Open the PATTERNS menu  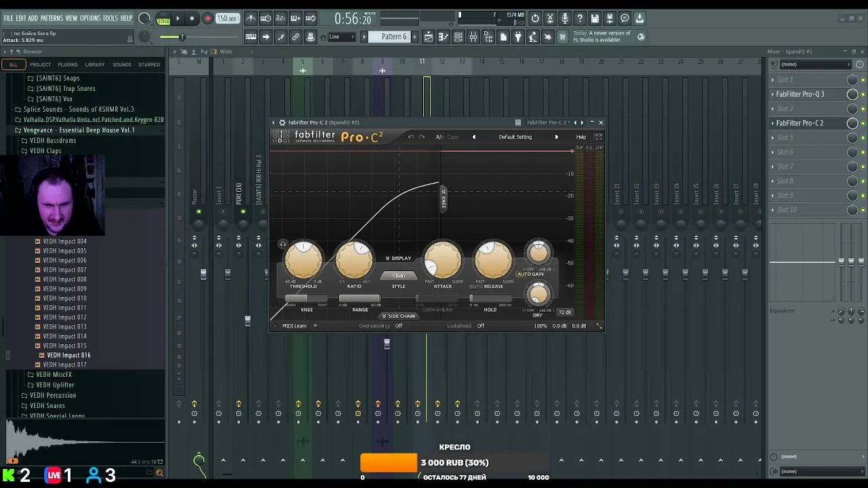pos(52,18)
